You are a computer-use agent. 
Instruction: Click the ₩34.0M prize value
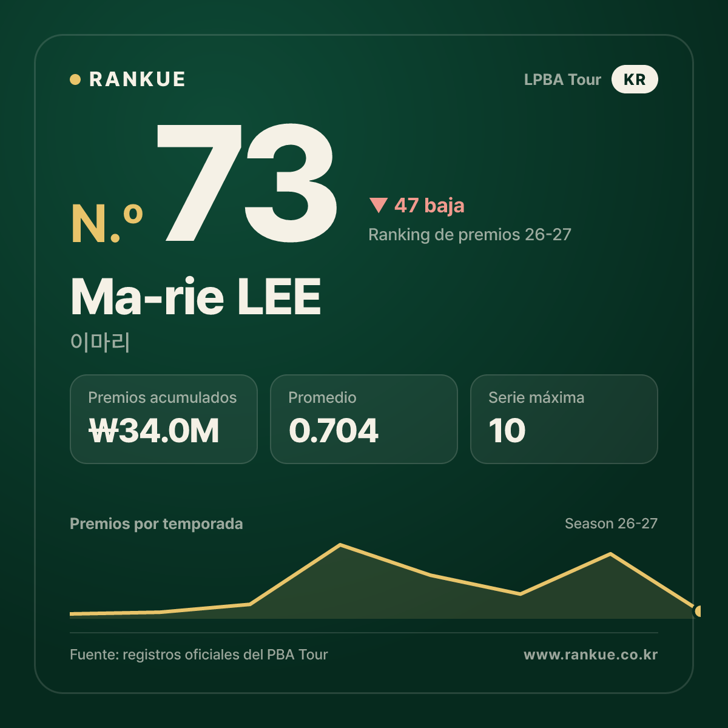[x=154, y=431]
